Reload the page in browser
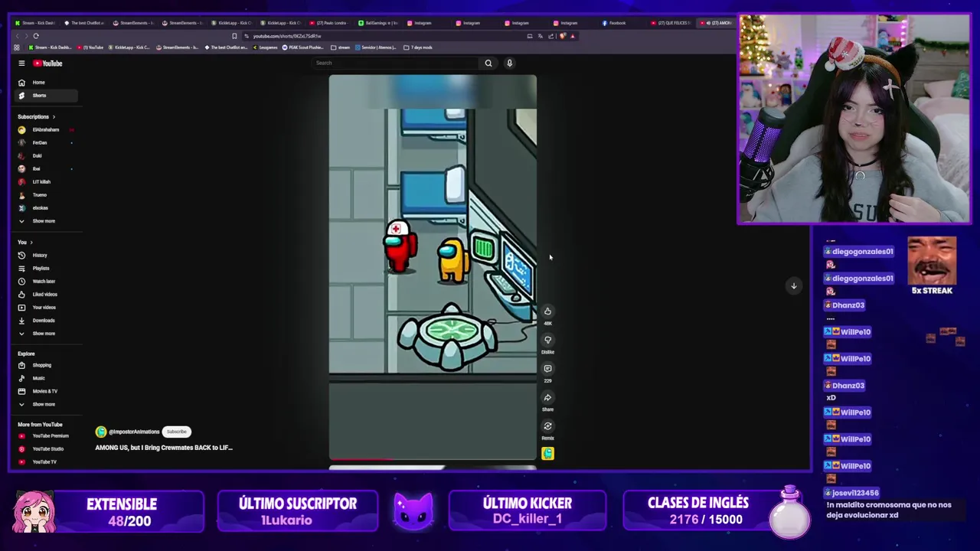 point(35,36)
